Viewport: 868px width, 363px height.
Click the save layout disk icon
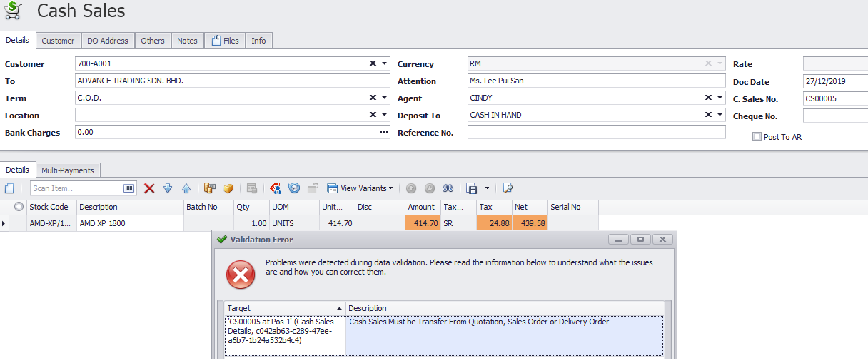click(471, 188)
